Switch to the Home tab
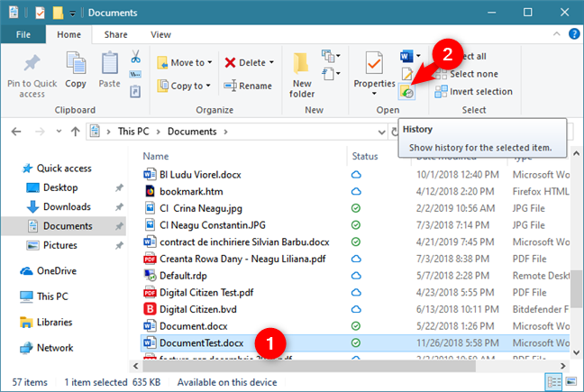 (x=68, y=34)
